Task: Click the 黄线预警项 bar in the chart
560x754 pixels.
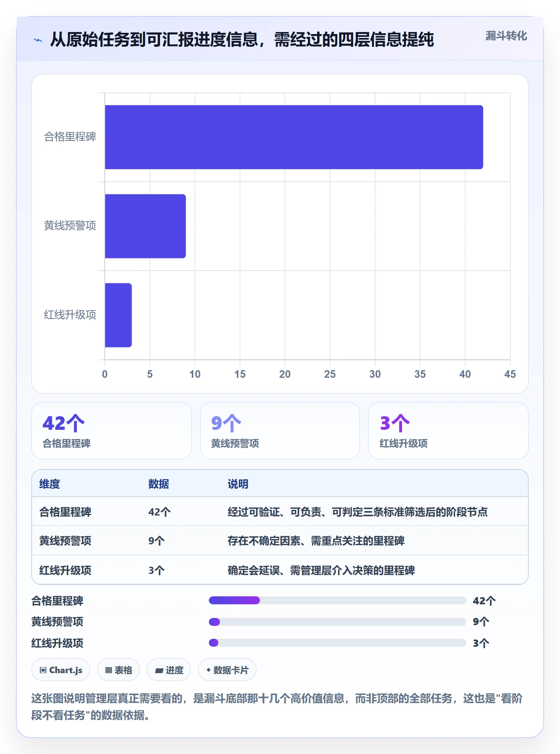Action: (145, 226)
